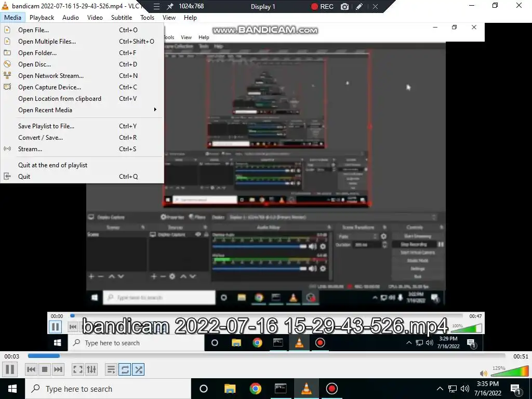532x399 pixels.
Task: Open the View menu in VLC
Action: click(x=169, y=18)
